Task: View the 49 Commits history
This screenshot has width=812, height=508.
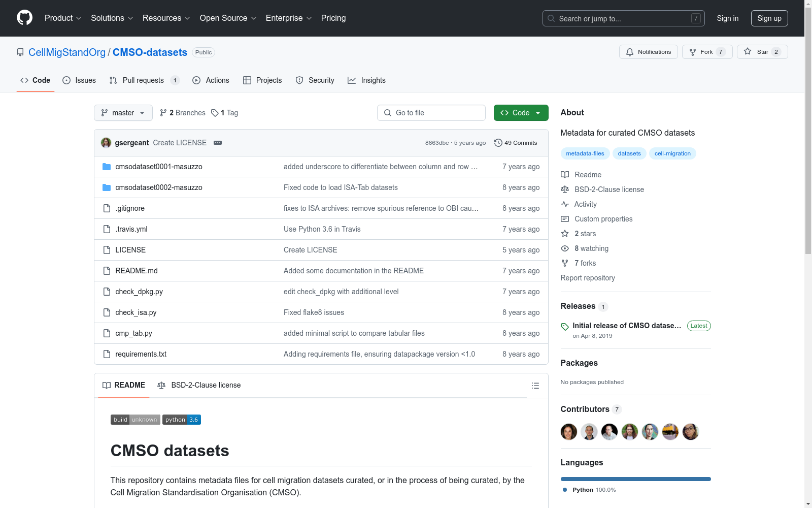Action: [x=516, y=143]
